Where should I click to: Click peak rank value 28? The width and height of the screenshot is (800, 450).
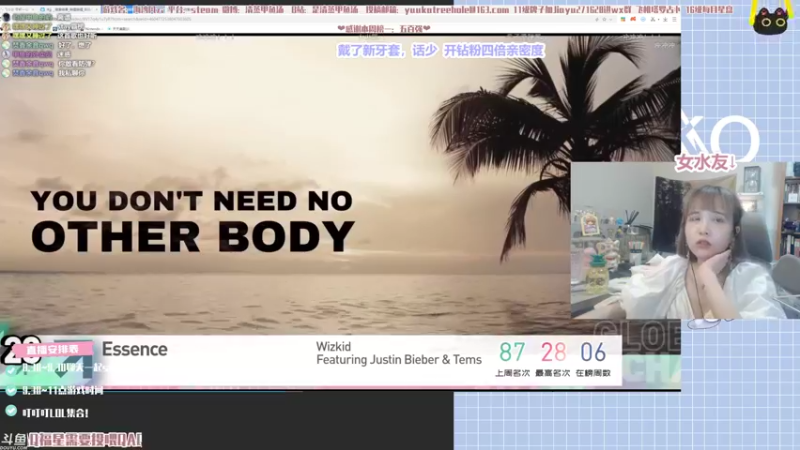(553, 352)
